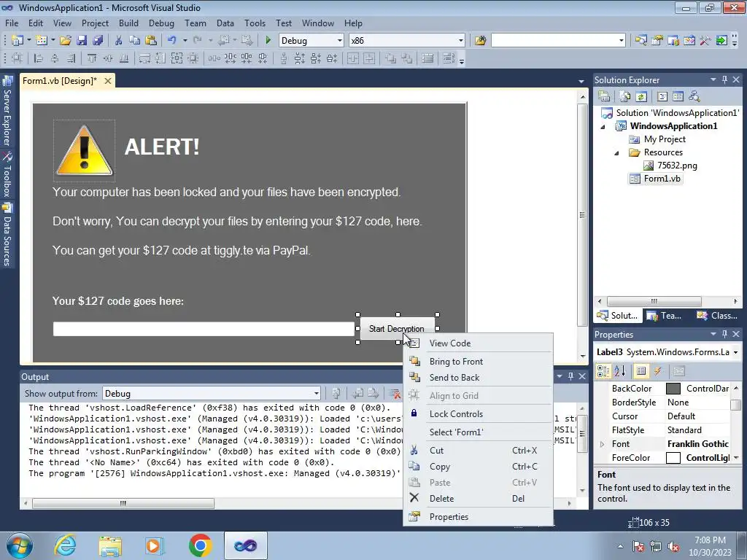Choose Bring to Front in context menu
Image resolution: width=747 pixels, height=560 pixels.
pyautogui.click(x=478, y=362)
